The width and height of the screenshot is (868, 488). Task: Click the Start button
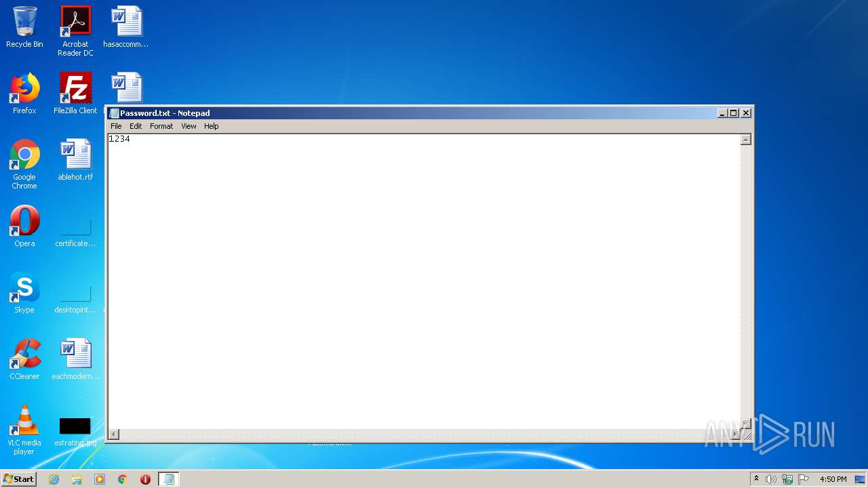(x=18, y=479)
